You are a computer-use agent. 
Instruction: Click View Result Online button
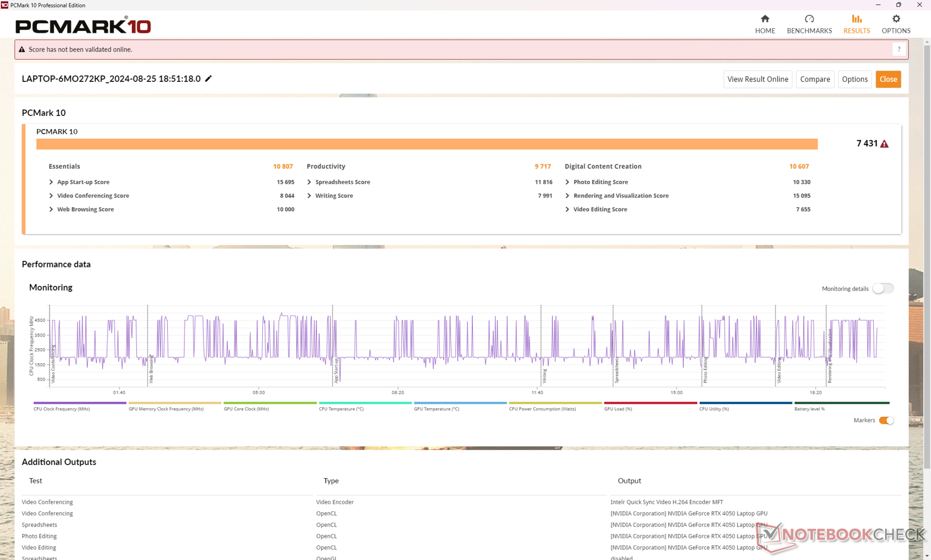coord(757,79)
